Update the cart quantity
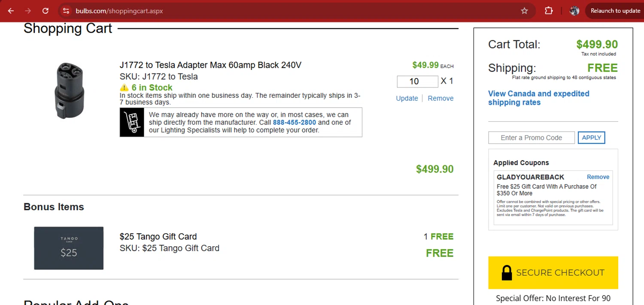Screen dimensions: 644x305 407,98
